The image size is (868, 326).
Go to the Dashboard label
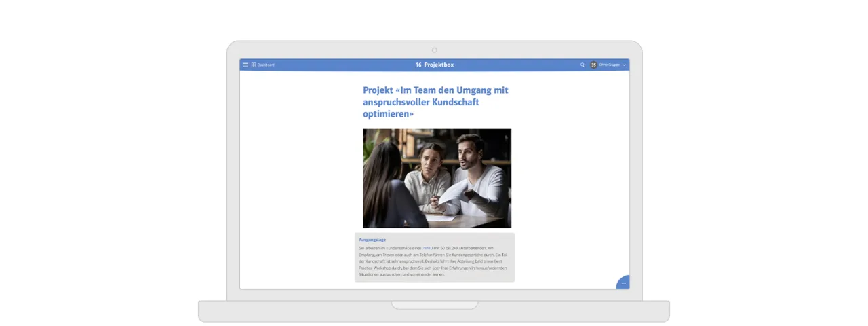266,65
